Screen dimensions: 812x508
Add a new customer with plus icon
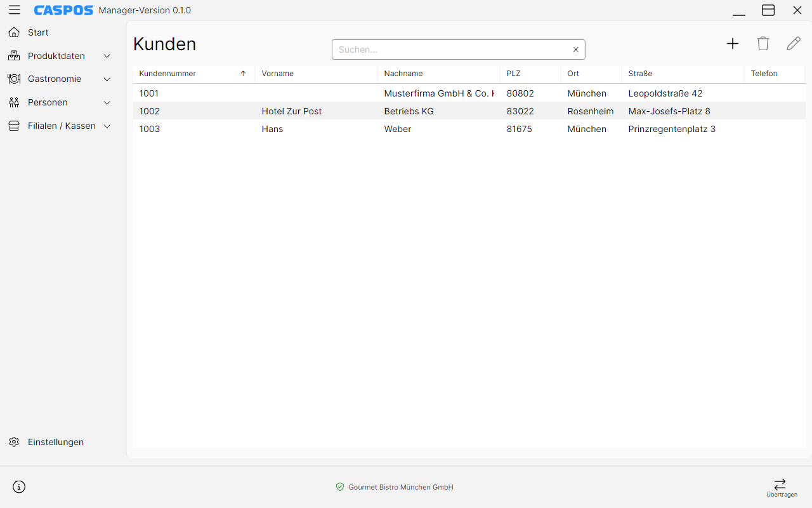point(733,43)
